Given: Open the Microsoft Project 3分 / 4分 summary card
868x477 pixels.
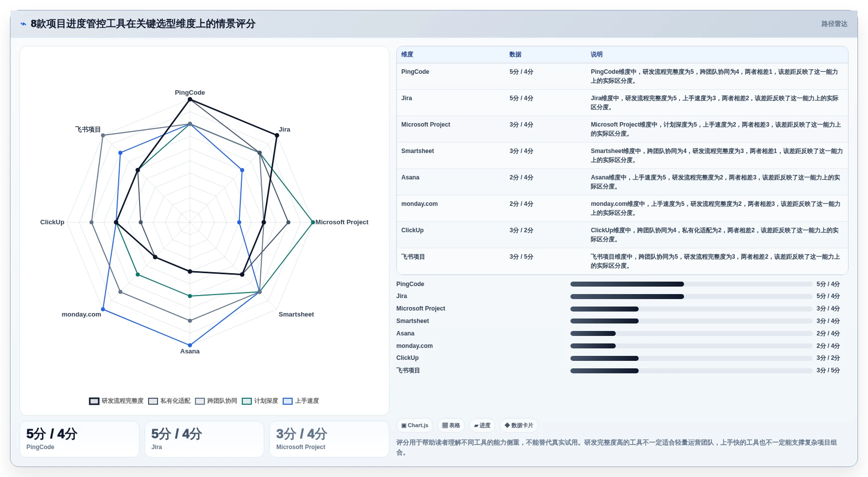Looking at the screenshot, I should coord(329,439).
